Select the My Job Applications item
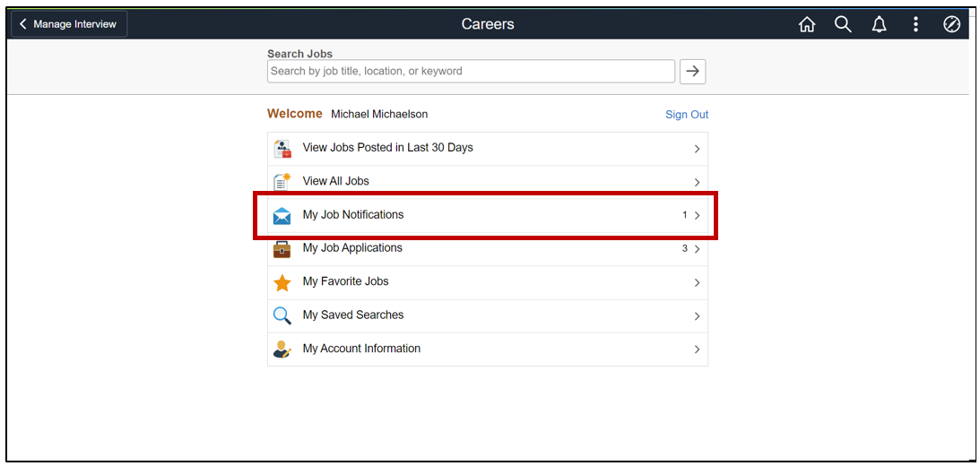 [x=352, y=248]
